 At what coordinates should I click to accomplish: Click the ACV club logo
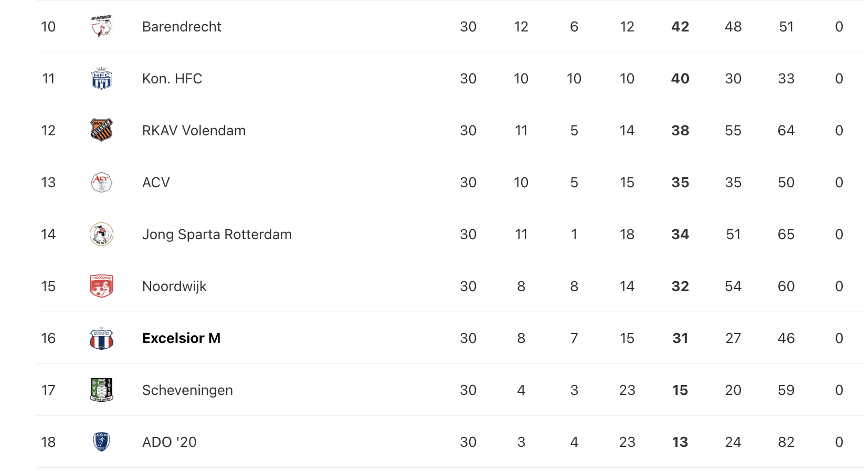pos(101,182)
